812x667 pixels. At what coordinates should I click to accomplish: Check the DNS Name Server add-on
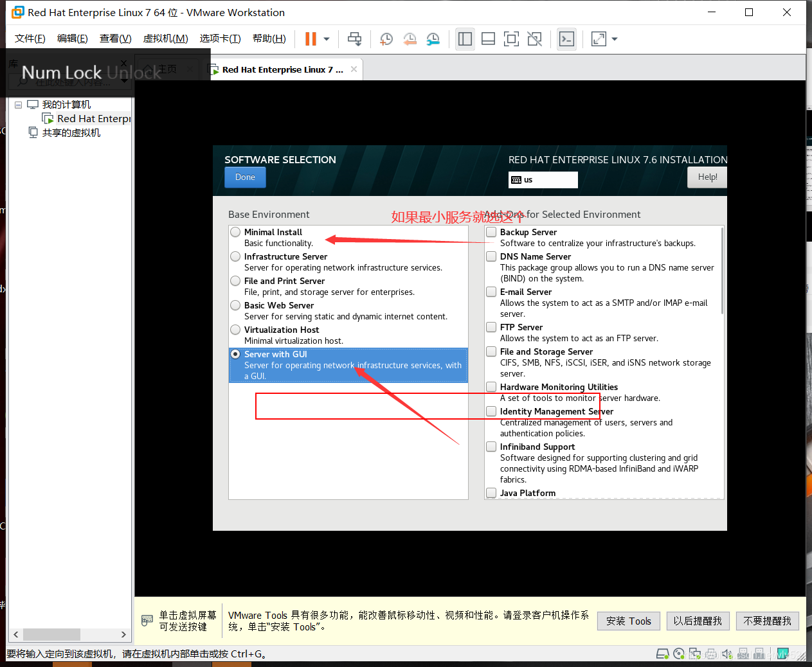pos(491,256)
